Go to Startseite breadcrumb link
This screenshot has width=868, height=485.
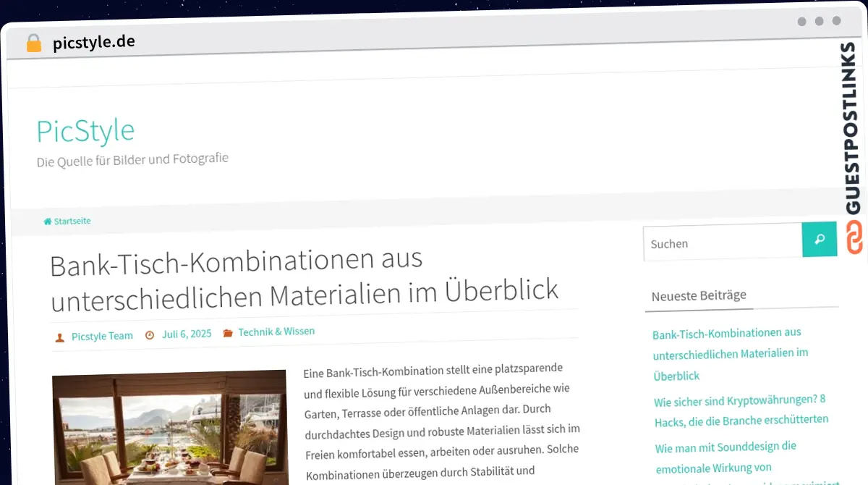(x=72, y=221)
